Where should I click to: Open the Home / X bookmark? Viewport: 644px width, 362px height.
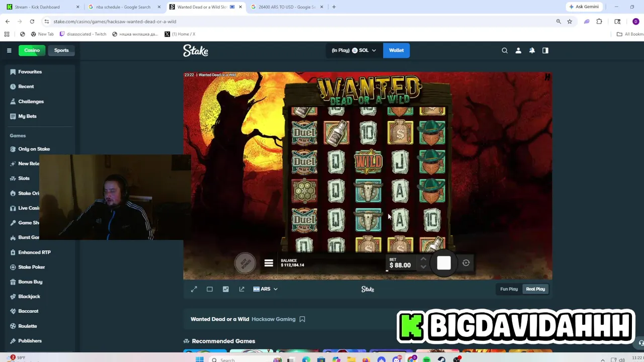[180, 34]
